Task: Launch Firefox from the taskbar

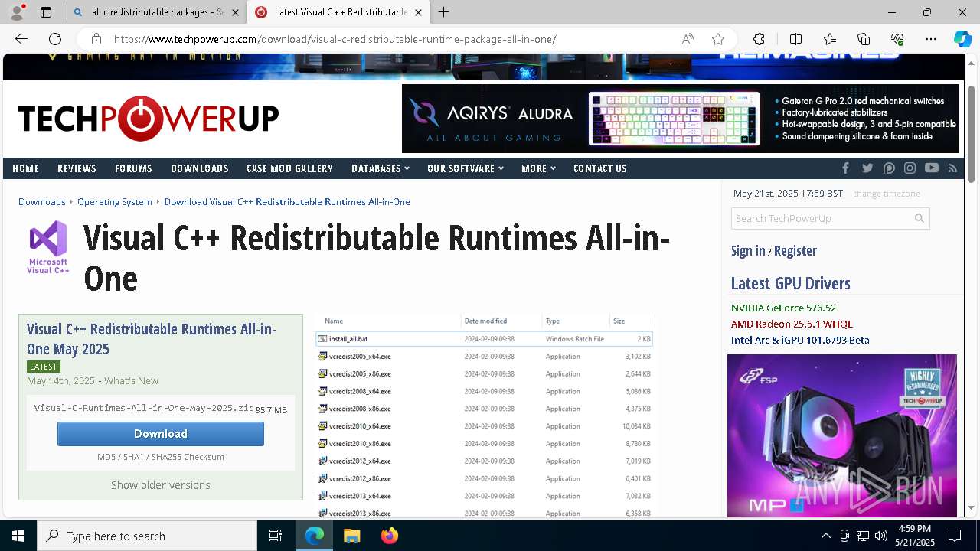Action: (x=390, y=536)
